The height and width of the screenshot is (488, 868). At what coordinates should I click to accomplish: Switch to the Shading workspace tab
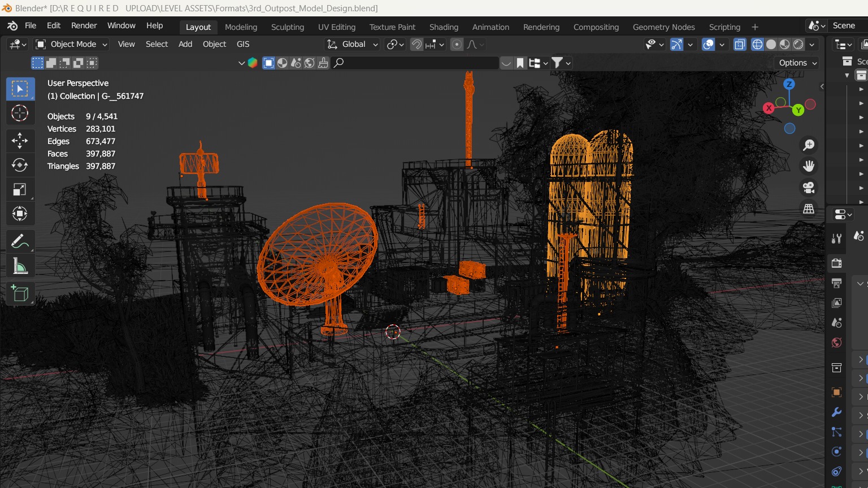coord(444,27)
